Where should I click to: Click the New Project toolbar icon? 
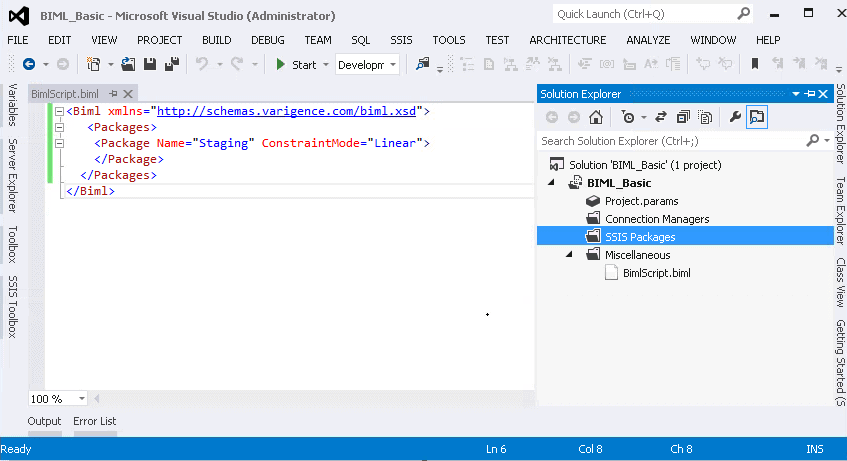pos(94,65)
